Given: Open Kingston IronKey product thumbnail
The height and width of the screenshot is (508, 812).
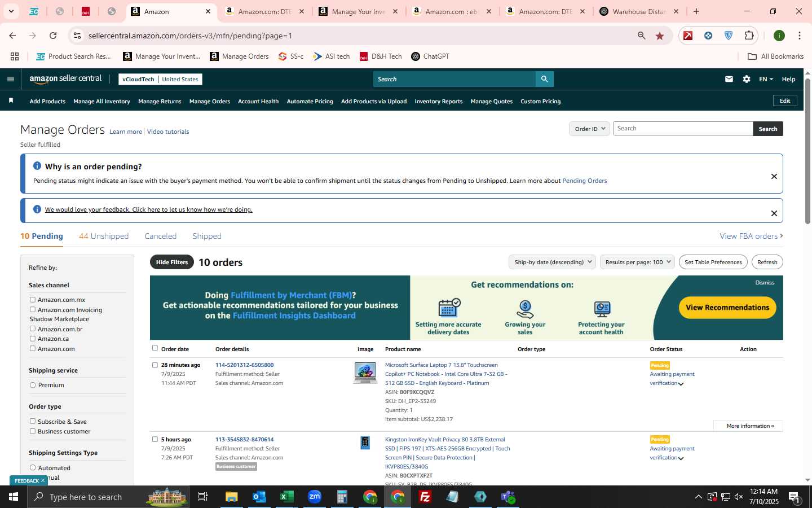Looking at the screenshot, I should (x=365, y=443).
